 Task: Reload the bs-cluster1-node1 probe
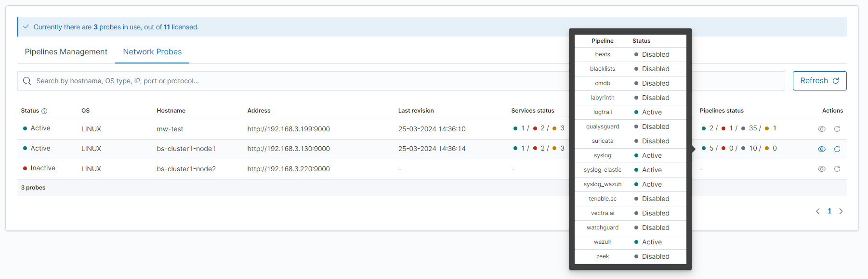point(837,149)
